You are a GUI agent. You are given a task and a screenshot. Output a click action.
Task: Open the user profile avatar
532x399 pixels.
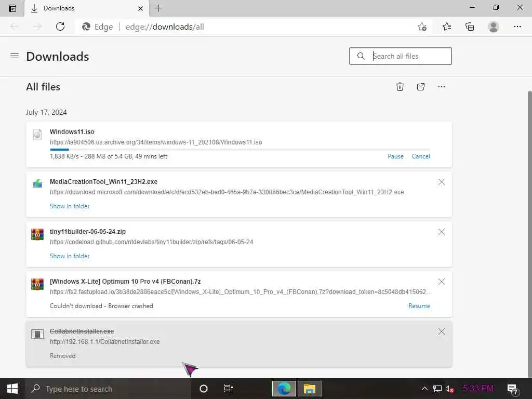[494, 26]
